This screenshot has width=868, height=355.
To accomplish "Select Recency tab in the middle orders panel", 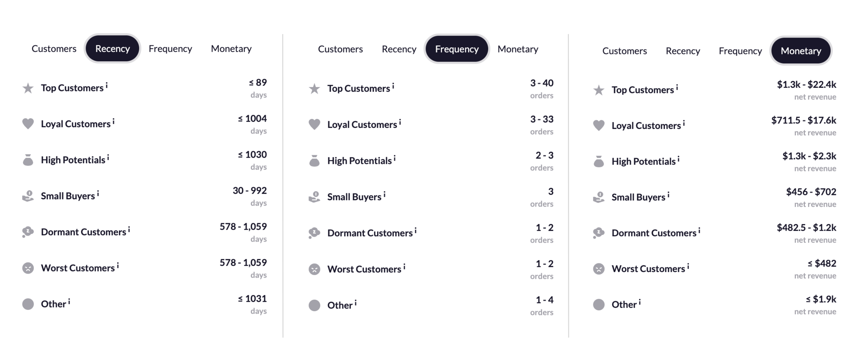I will pos(399,49).
